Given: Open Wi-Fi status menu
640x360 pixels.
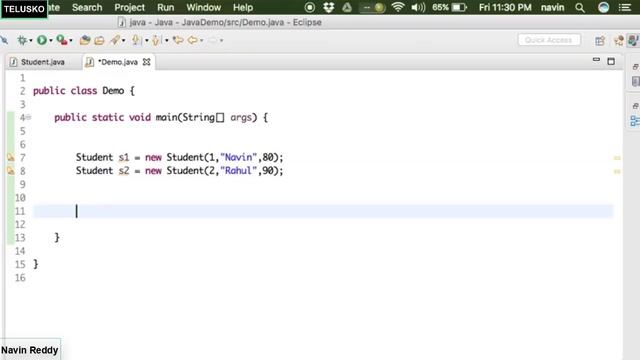Looking at the screenshot, I should [398, 7].
